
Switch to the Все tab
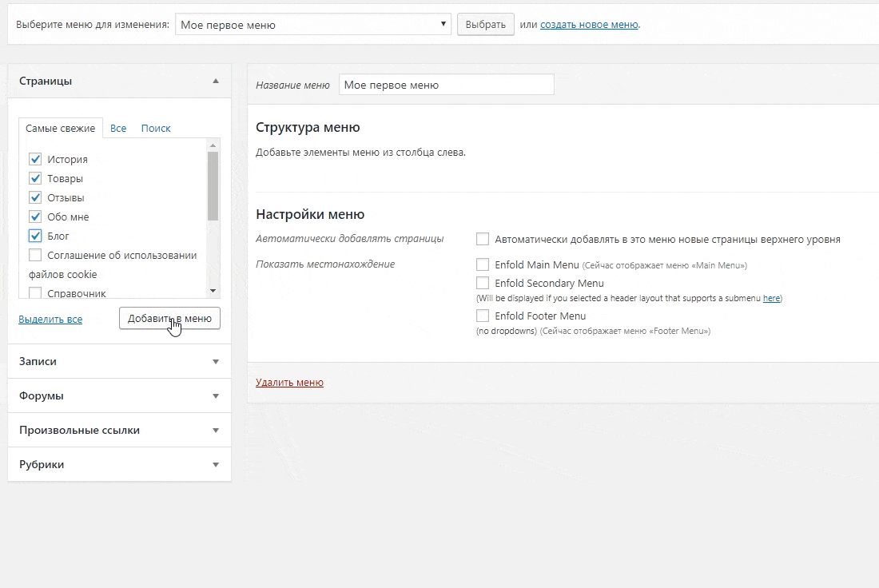point(118,128)
